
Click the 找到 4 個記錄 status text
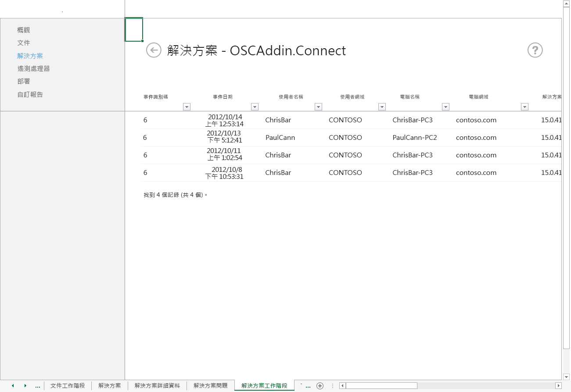click(x=175, y=195)
